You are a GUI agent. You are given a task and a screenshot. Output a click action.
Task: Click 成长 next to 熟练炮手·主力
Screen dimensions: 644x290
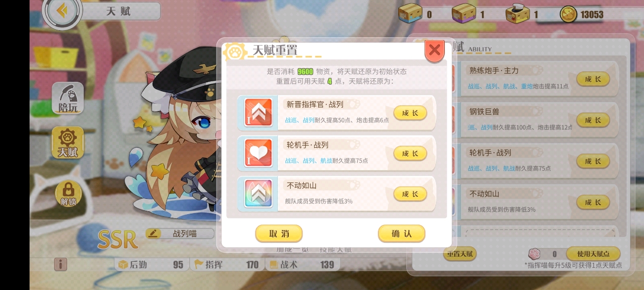coord(593,79)
